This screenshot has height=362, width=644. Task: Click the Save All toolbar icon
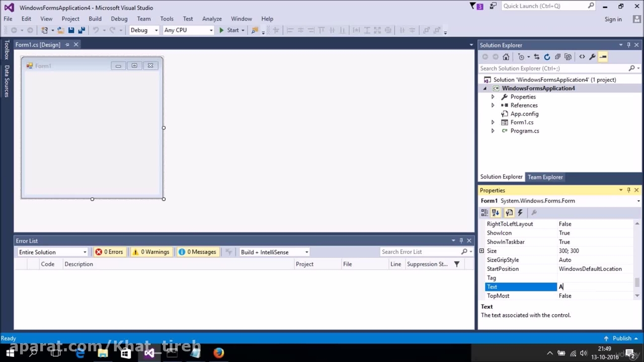(x=81, y=30)
